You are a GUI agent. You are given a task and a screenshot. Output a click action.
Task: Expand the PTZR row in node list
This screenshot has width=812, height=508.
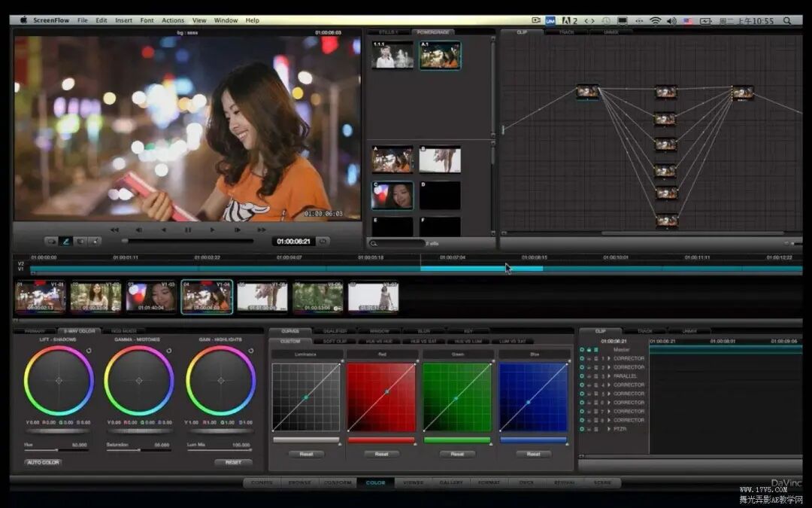pos(608,428)
